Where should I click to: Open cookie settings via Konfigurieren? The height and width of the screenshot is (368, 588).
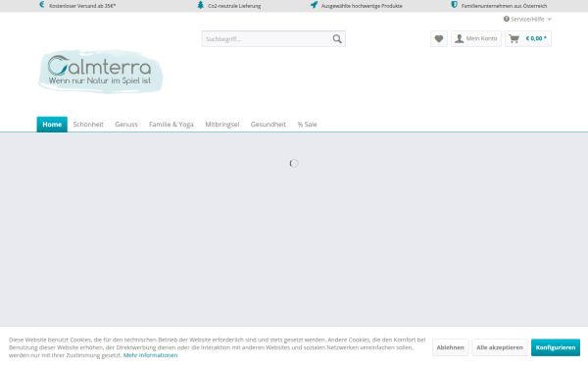click(x=556, y=347)
